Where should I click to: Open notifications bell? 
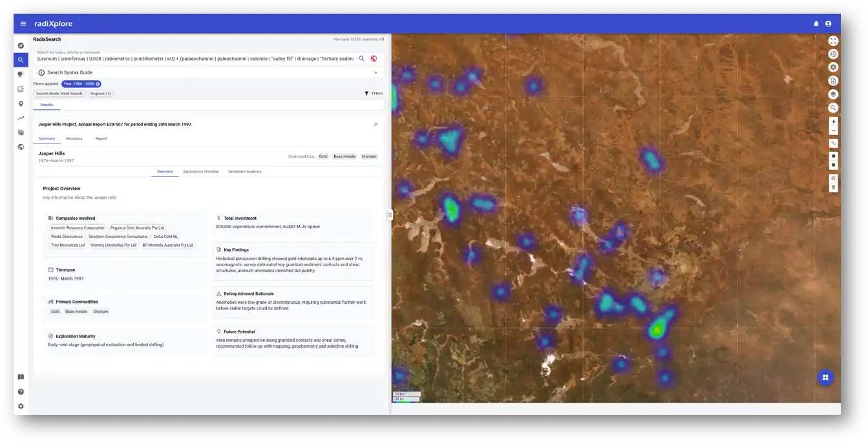816,24
